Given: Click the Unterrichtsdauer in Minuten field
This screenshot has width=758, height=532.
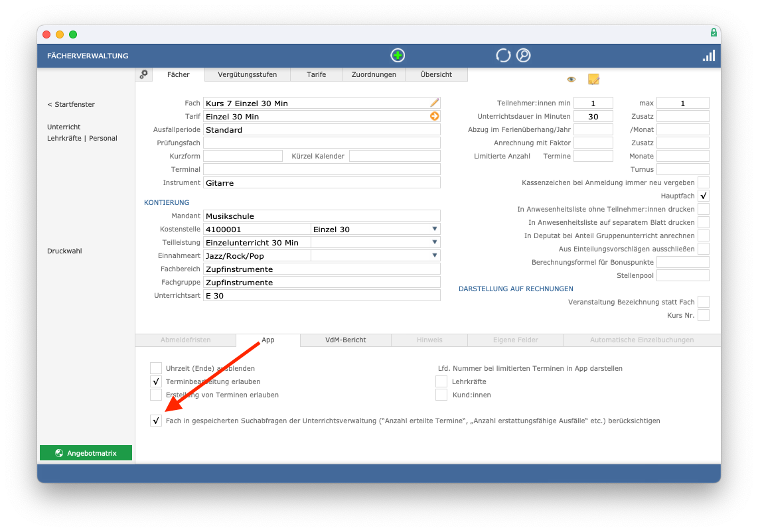Looking at the screenshot, I should [593, 117].
